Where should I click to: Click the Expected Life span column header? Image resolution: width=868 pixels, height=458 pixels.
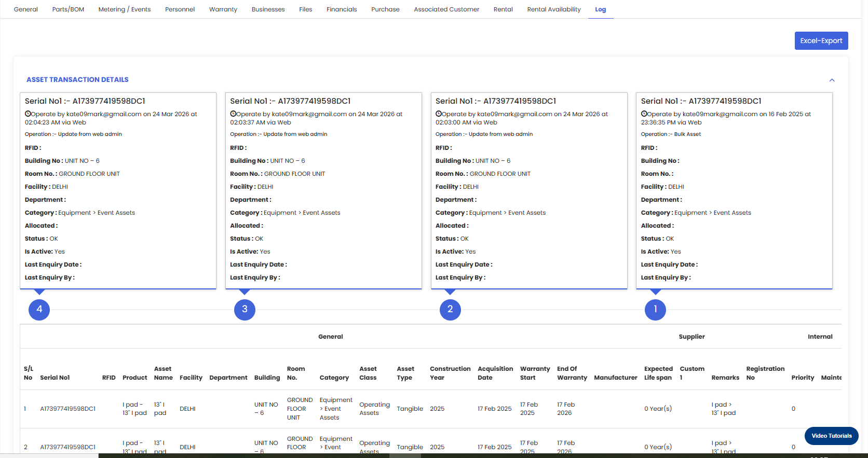(x=658, y=373)
